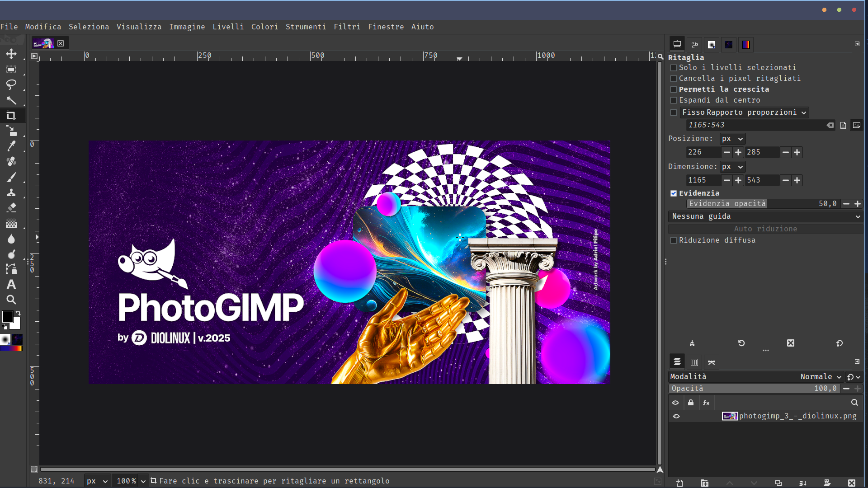Add a mask to the layer
Image resolution: width=868 pixels, height=488 pixels.
pyautogui.click(x=827, y=483)
